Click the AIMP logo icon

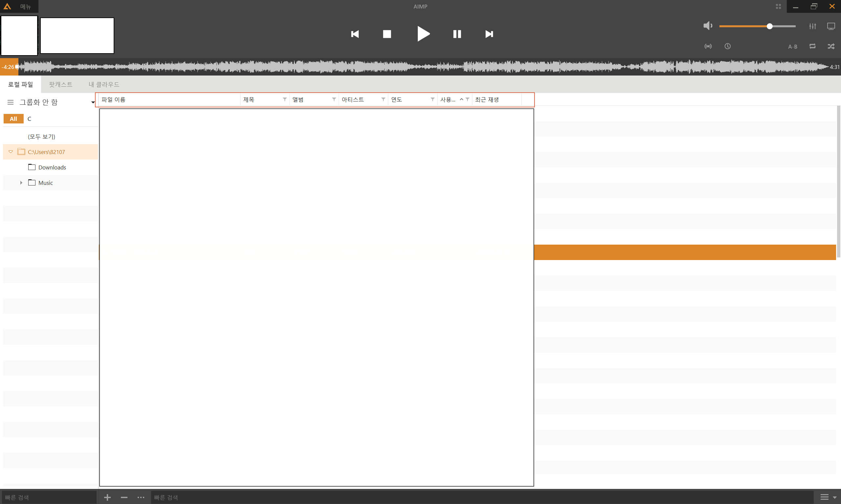(x=7, y=6)
